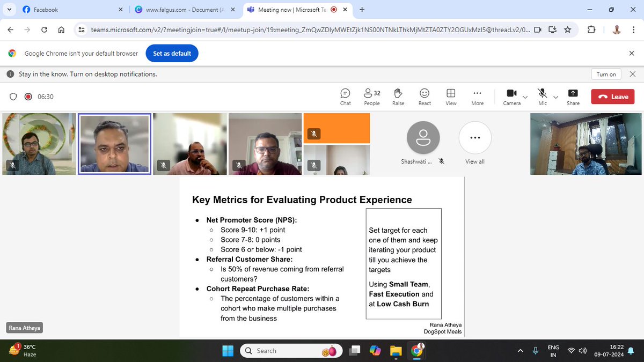Open the Chrome home page
644x362 pixels.
[61, 30]
